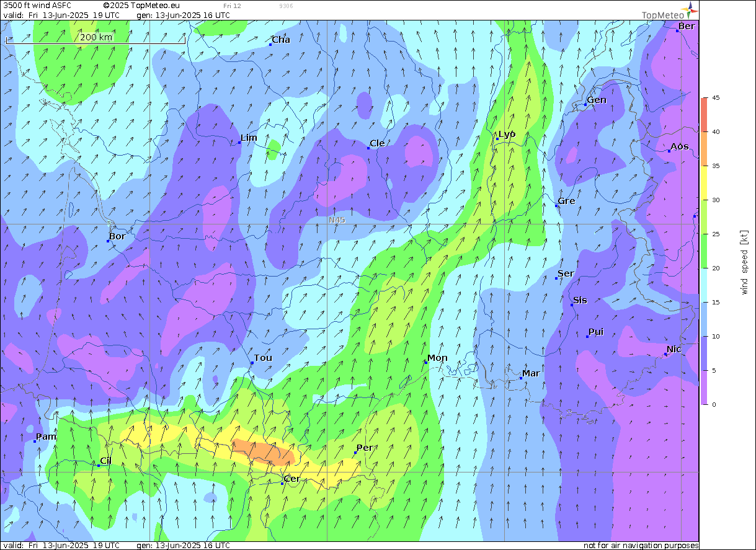The width and height of the screenshot is (756, 550).
Task: Select the 'Mar' city label
Action: click(x=531, y=373)
